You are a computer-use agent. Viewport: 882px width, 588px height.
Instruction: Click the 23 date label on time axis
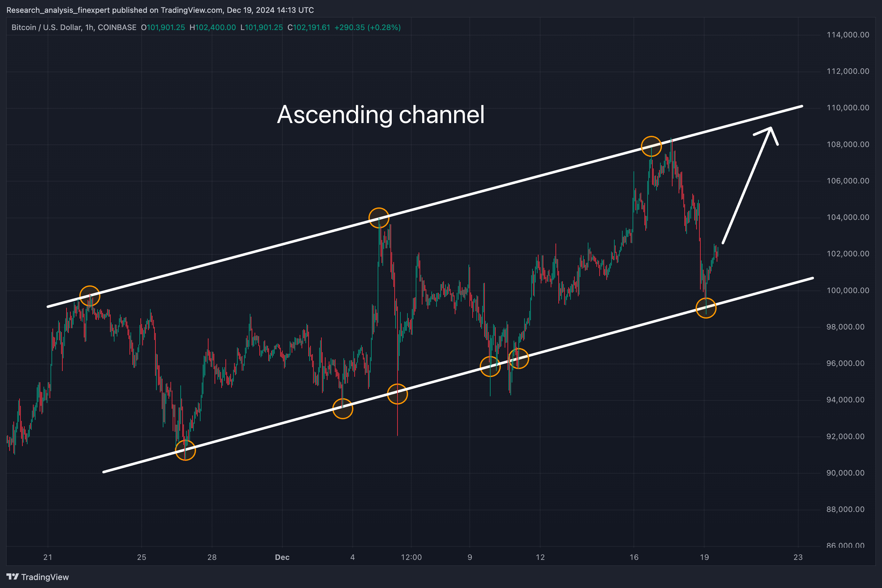pyautogui.click(x=798, y=557)
